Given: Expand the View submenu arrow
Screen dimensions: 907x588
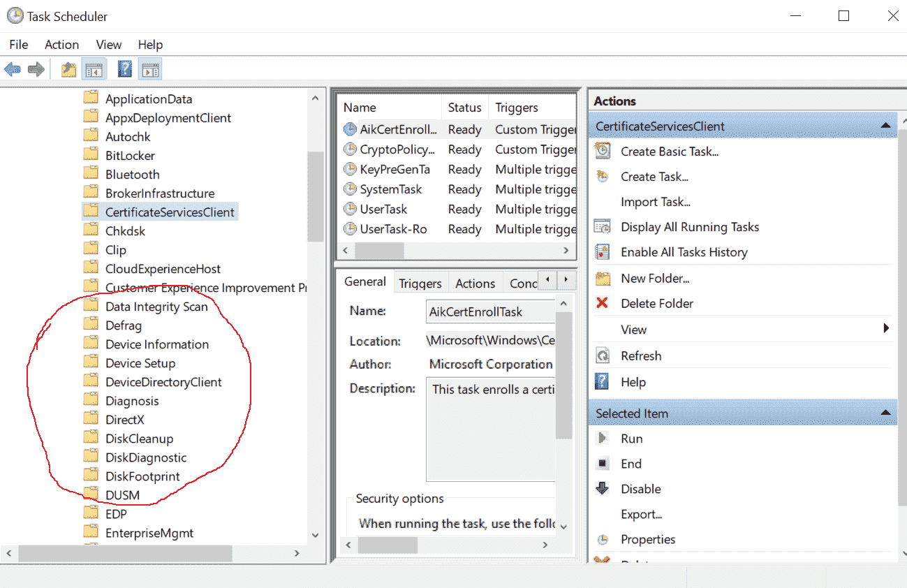Looking at the screenshot, I should (x=886, y=328).
